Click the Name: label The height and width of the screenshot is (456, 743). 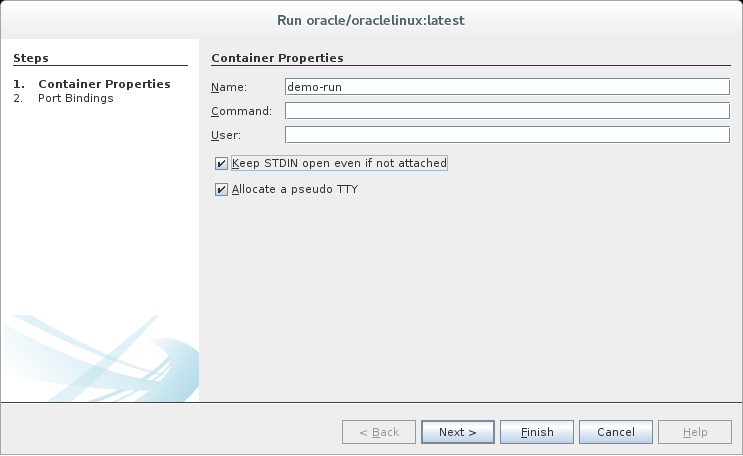point(229,87)
